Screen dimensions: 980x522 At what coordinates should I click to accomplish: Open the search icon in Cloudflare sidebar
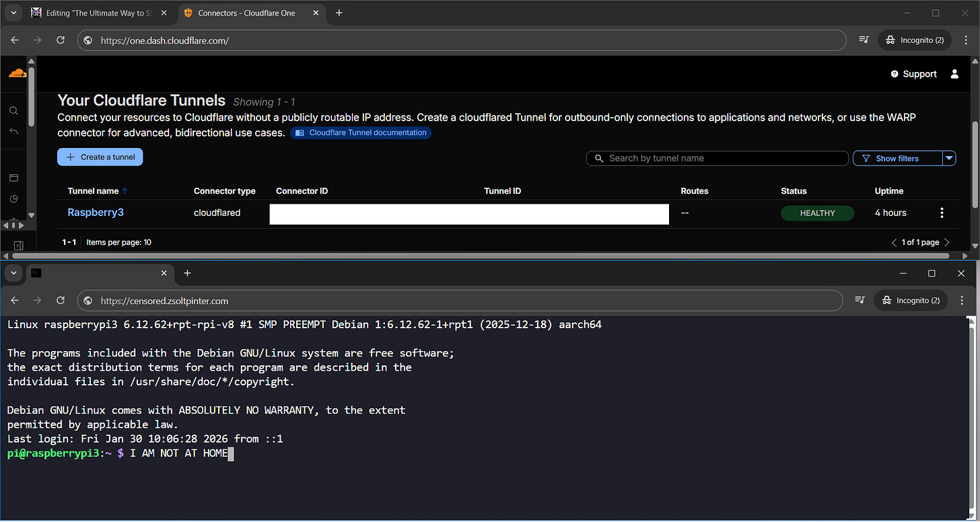(x=13, y=110)
